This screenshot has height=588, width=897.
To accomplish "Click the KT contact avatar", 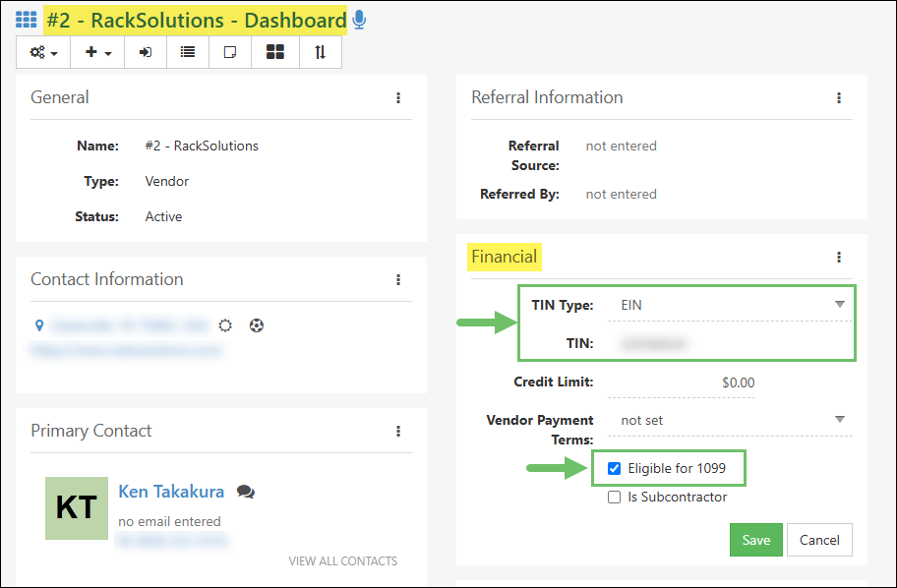I will click(x=77, y=508).
